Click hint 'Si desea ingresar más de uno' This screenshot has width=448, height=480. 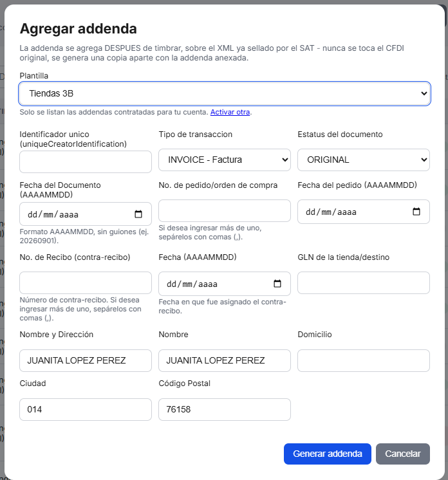point(210,232)
